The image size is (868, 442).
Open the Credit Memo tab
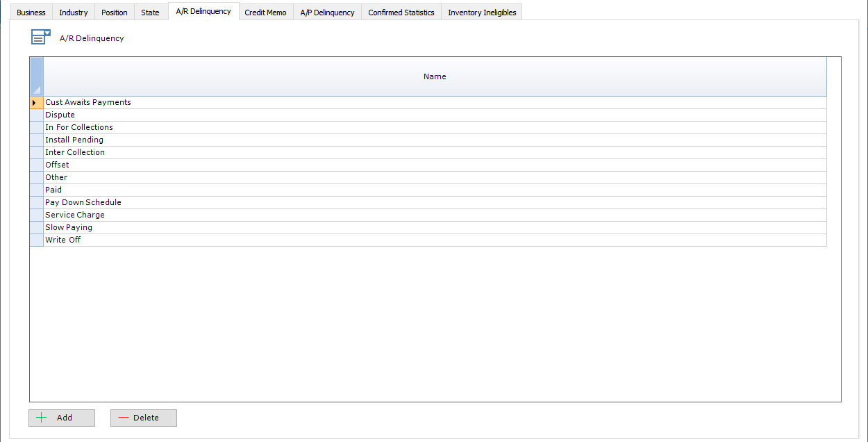265,12
